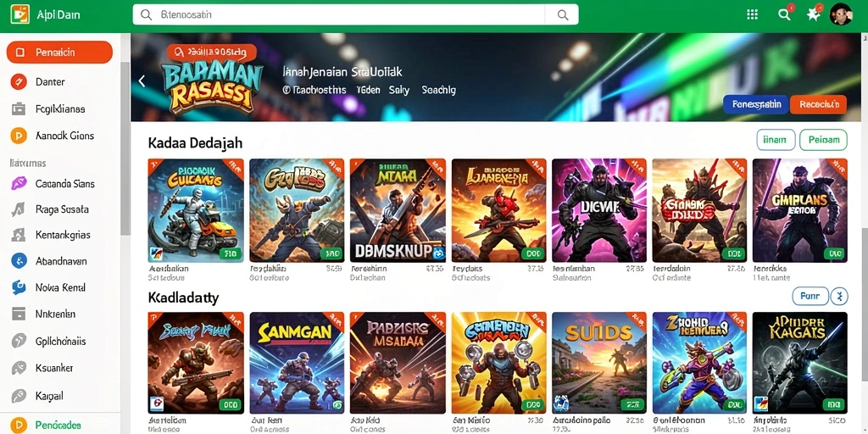Image resolution: width=868 pixels, height=434 pixels.
Task: Click the header search icon with badge
Action: click(x=785, y=14)
